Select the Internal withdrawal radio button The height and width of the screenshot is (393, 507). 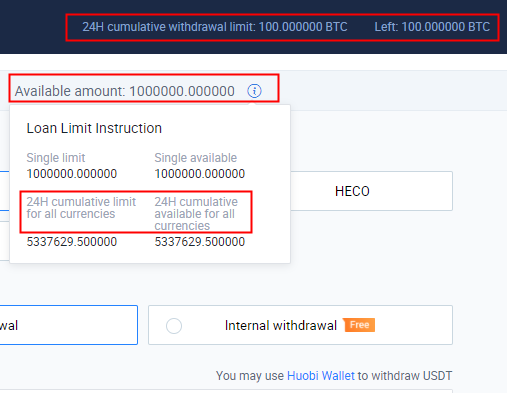click(x=174, y=326)
